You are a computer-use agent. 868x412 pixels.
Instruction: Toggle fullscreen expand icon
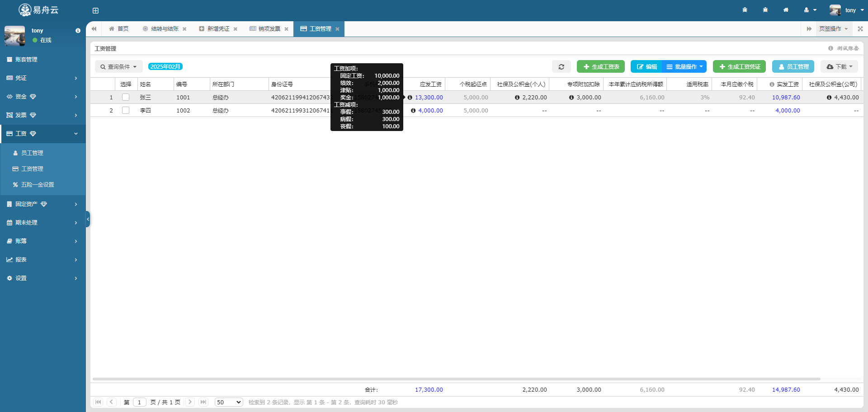(x=860, y=29)
